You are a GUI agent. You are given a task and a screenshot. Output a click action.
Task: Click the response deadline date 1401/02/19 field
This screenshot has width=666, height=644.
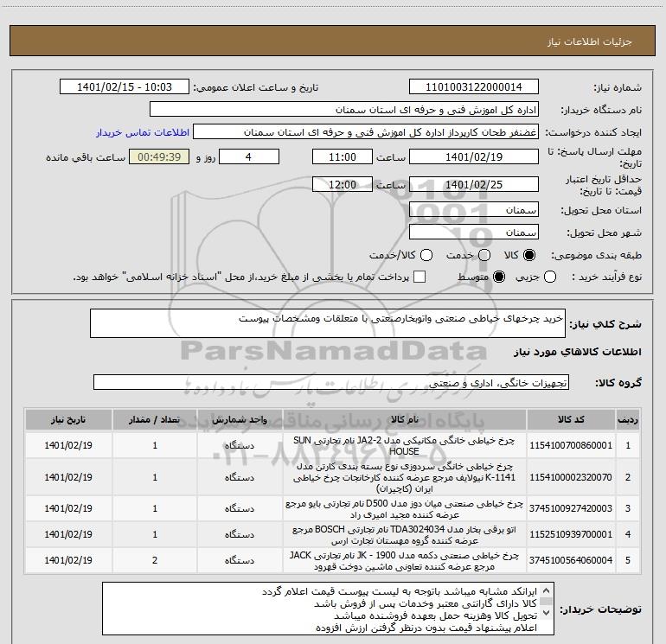(x=474, y=156)
